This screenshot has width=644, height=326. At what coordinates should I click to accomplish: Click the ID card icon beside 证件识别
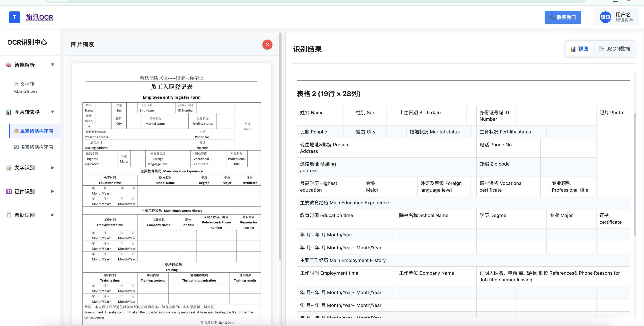click(x=9, y=191)
